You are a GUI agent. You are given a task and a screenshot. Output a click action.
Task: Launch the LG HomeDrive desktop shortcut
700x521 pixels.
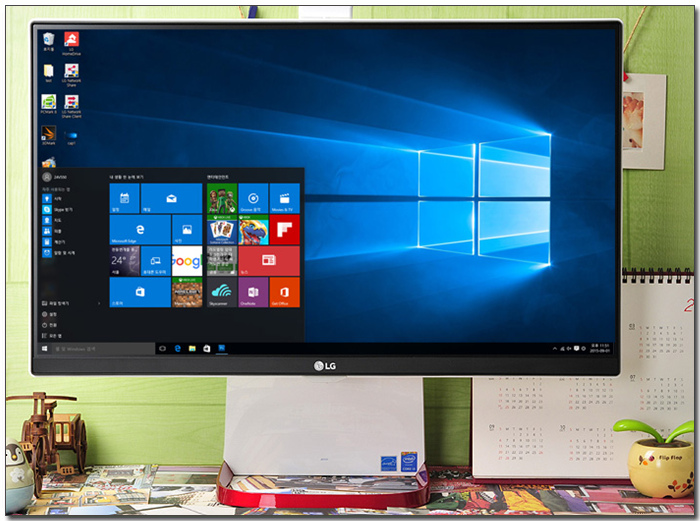click(x=71, y=43)
